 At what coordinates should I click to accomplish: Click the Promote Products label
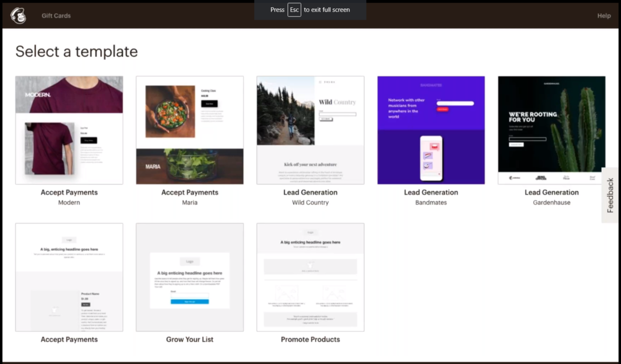pos(310,340)
